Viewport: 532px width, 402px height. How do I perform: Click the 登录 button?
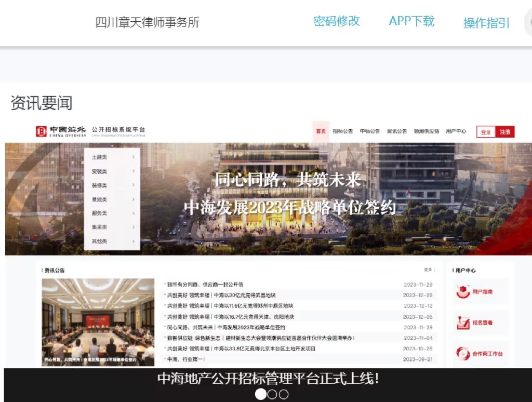pyautogui.click(x=486, y=132)
